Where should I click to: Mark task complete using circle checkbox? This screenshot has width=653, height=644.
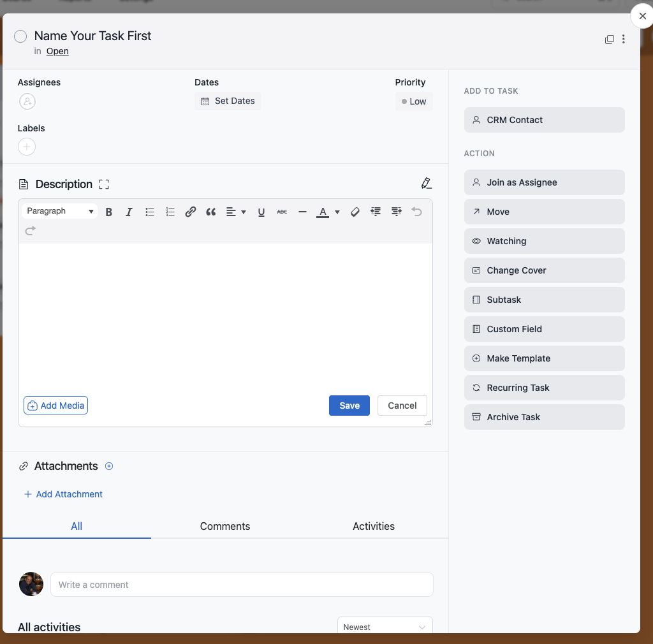[20, 36]
